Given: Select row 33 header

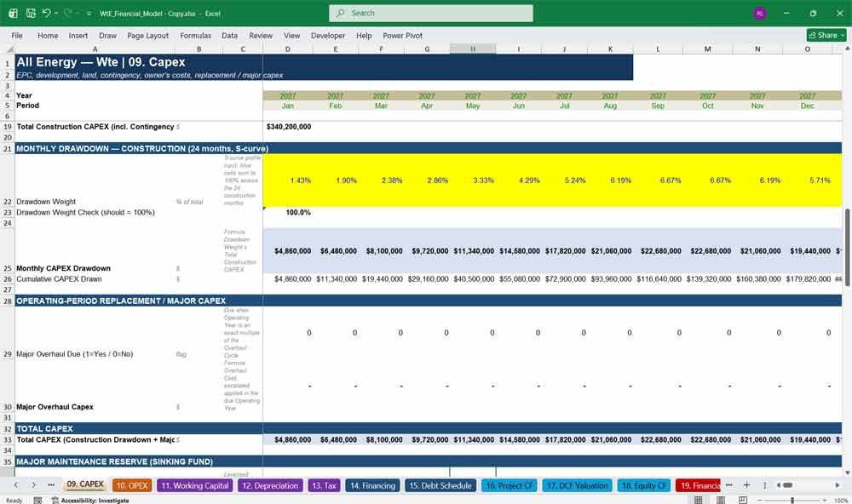Looking at the screenshot, I should (x=8, y=440).
